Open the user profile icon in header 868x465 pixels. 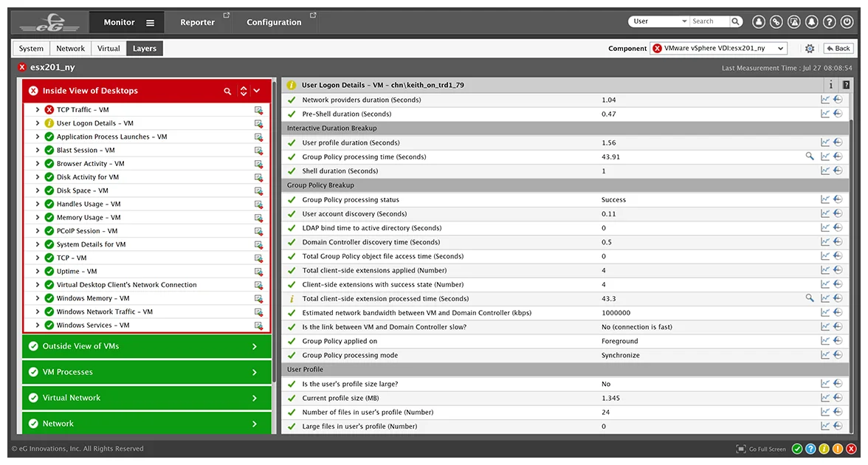pyautogui.click(x=759, y=21)
